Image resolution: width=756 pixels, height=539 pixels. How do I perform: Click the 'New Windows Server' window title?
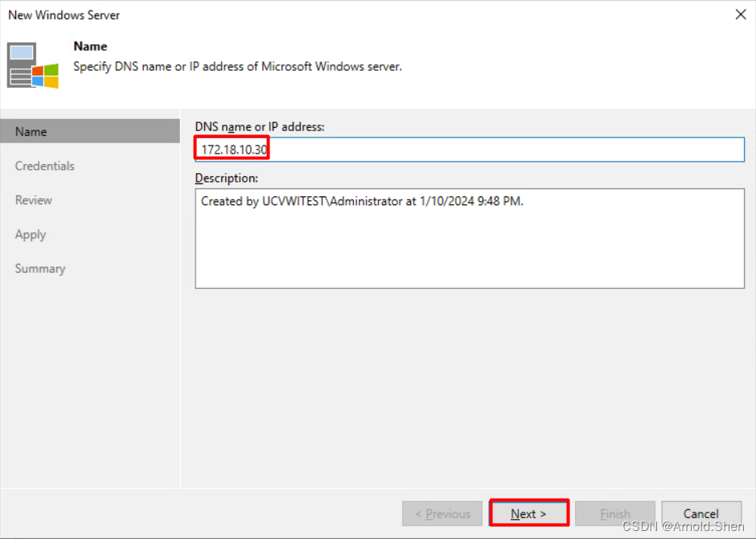coord(64,15)
